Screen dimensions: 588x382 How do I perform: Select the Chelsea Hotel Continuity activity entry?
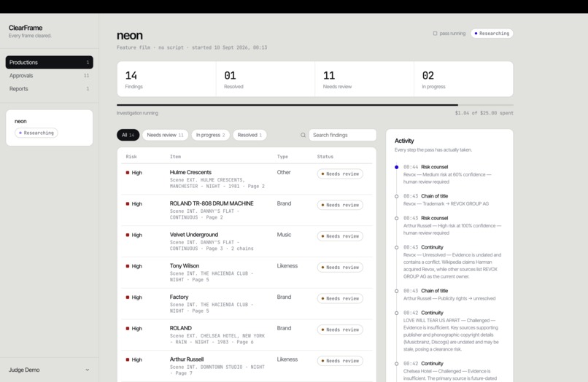tap(450, 371)
